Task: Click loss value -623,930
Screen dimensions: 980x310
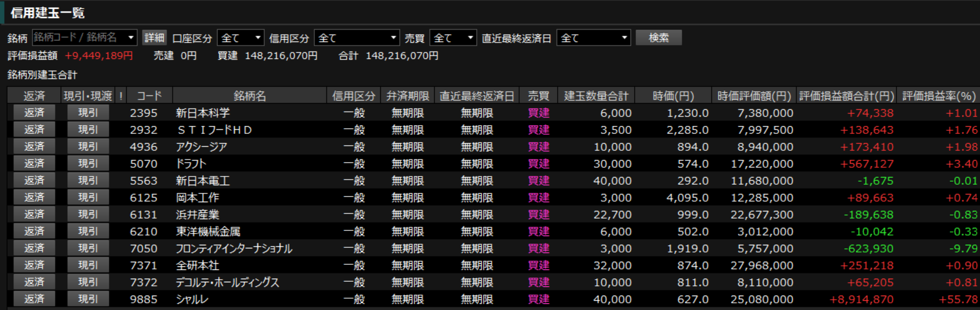Action: click(x=869, y=248)
